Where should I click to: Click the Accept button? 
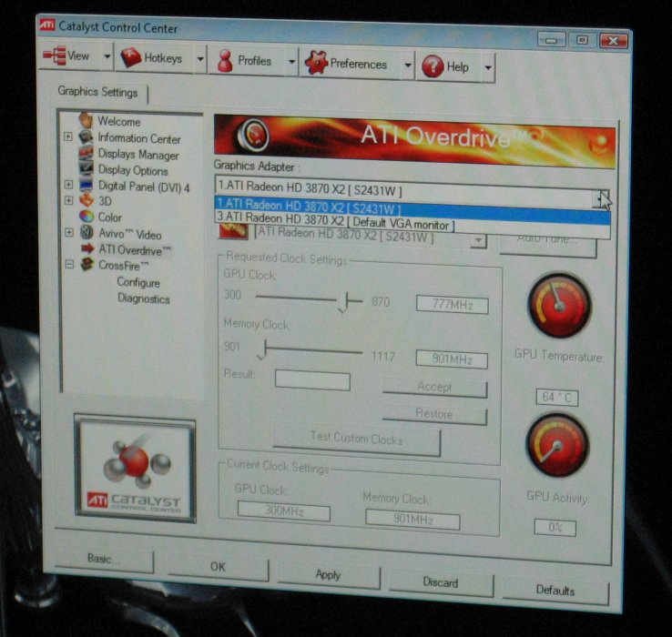(x=434, y=388)
